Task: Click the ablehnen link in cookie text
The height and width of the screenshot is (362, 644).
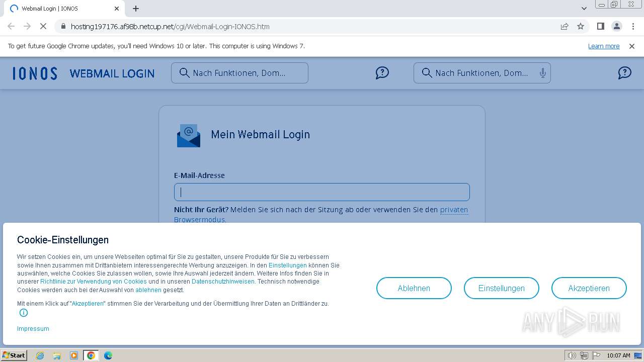Action: tap(148, 290)
